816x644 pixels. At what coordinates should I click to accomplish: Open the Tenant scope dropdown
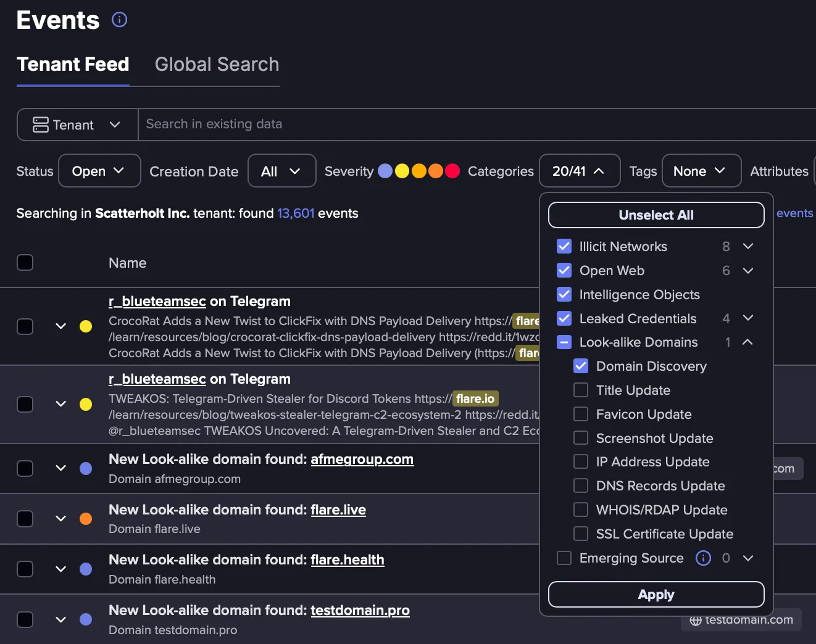pyautogui.click(x=78, y=125)
